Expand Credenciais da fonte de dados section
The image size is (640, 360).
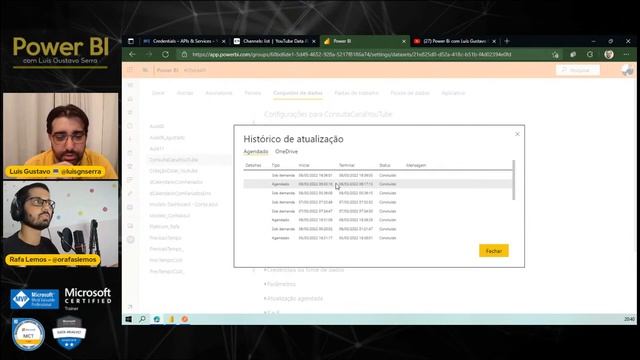(x=305, y=270)
